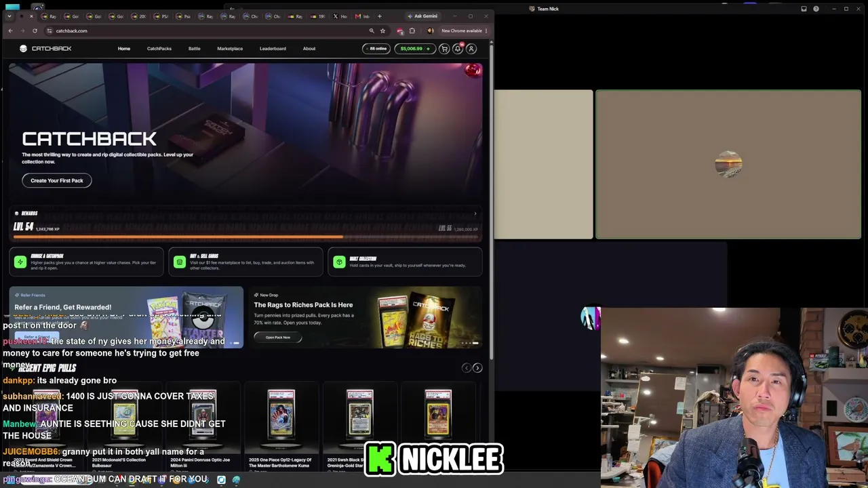Click the Vault Collection description text
Viewport: 868px width, 488px height.
(x=408, y=265)
